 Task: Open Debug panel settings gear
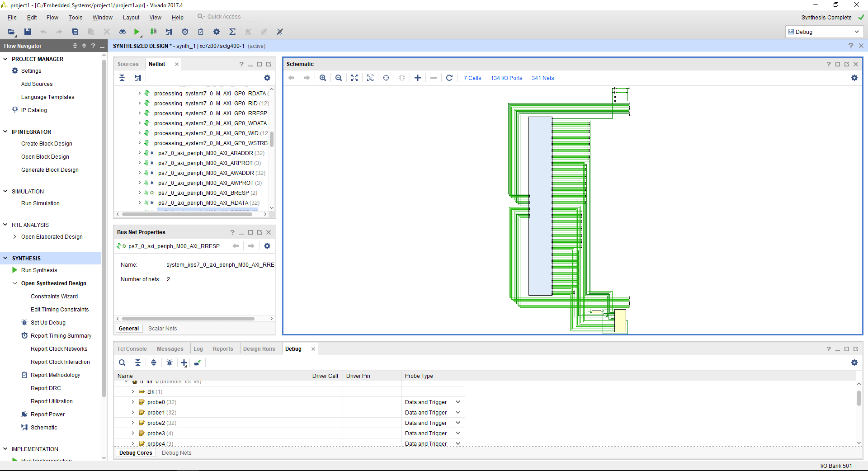(854, 363)
